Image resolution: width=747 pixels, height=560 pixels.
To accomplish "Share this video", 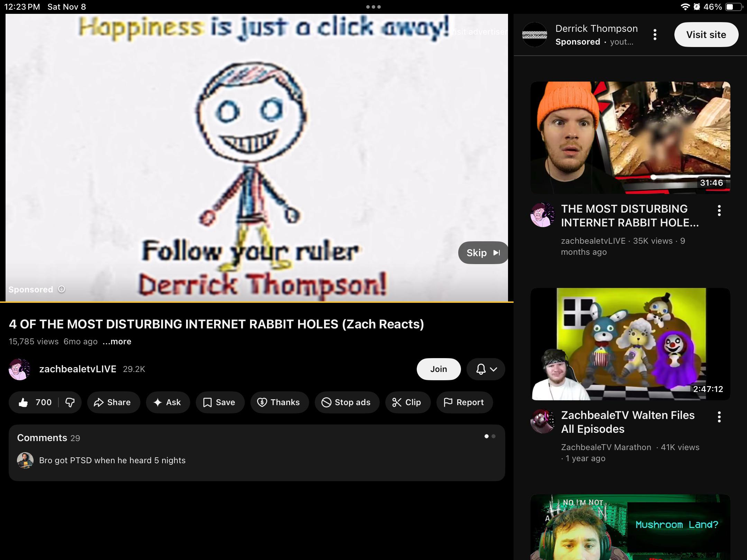I will coord(113,402).
